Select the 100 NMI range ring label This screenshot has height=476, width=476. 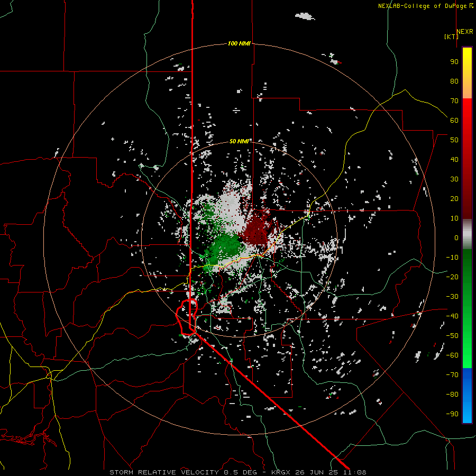(239, 43)
